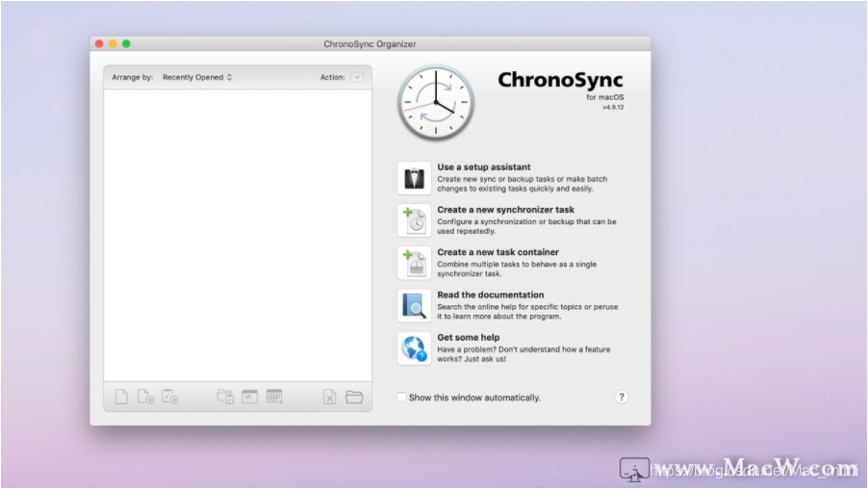Close the ChronoSync Organizer window
868x489 pixels.
[x=99, y=43]
